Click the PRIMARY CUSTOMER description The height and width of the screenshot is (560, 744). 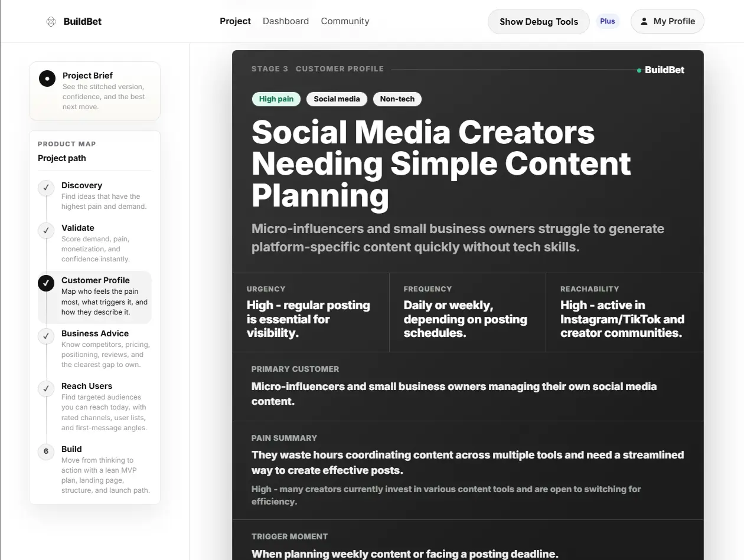click(x=454, y=394)
